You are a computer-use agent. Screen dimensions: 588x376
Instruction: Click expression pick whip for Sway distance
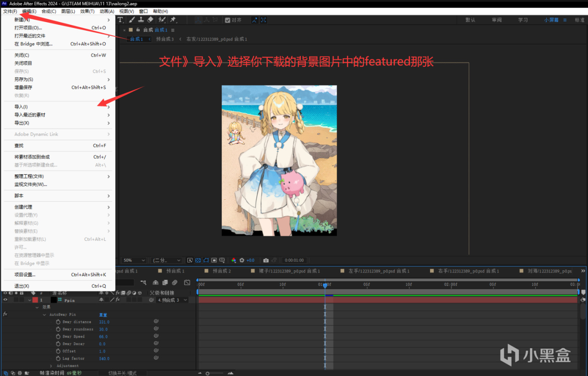[156, 322]
